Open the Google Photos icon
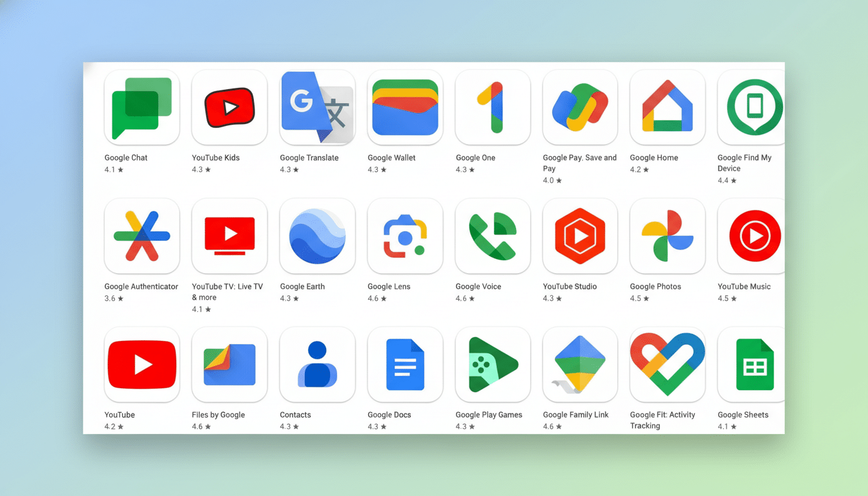Screen dimensions: 868x496 [667, 236]
